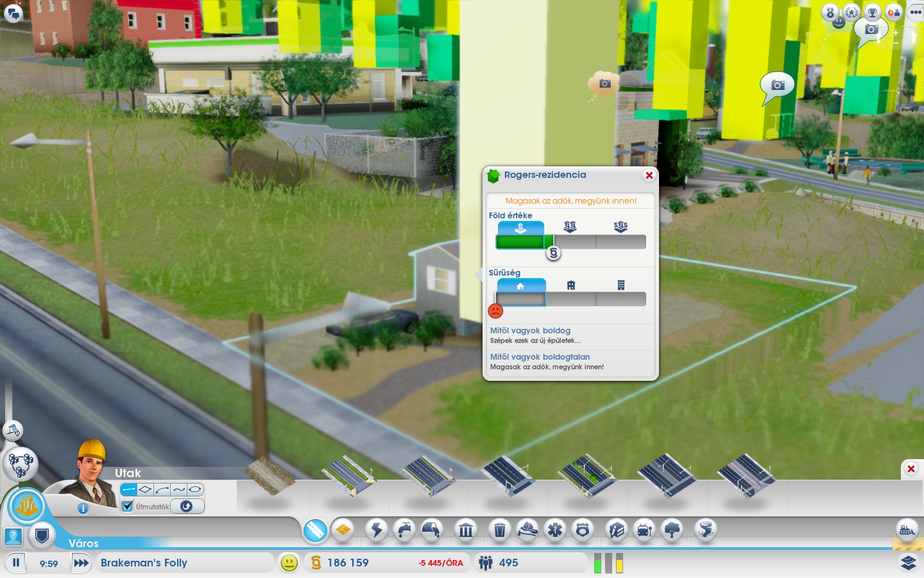
Task: Open the Power (lightning bolt) menu
Action: pos(377,530)
